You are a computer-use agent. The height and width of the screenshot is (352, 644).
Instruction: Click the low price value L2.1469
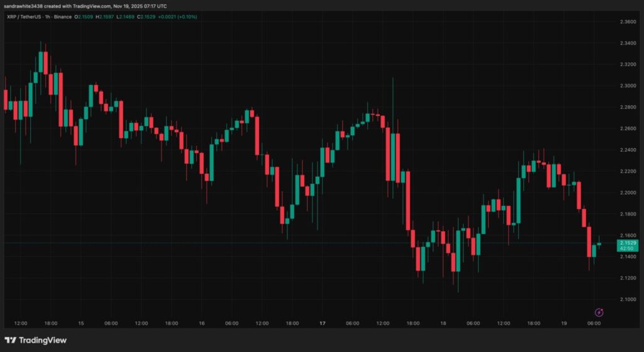(135, 16)
